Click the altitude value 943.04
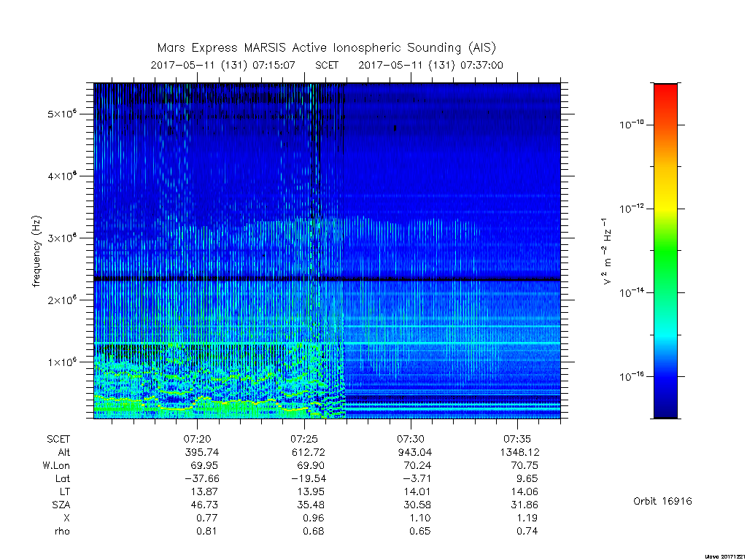 click(417, 452)
